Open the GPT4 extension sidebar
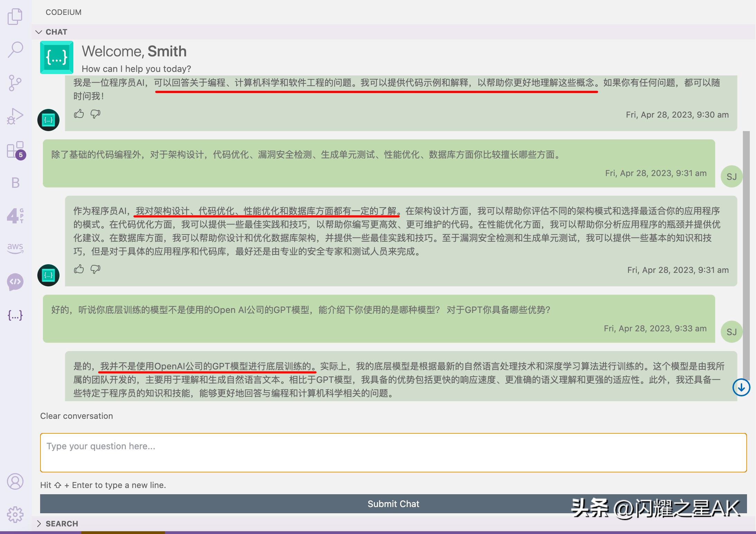Screen dimensions: 756x534 click(15, 215)
